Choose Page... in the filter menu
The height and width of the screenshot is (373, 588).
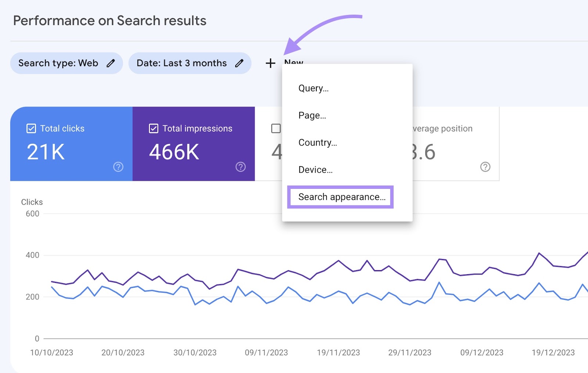point(312,115)
